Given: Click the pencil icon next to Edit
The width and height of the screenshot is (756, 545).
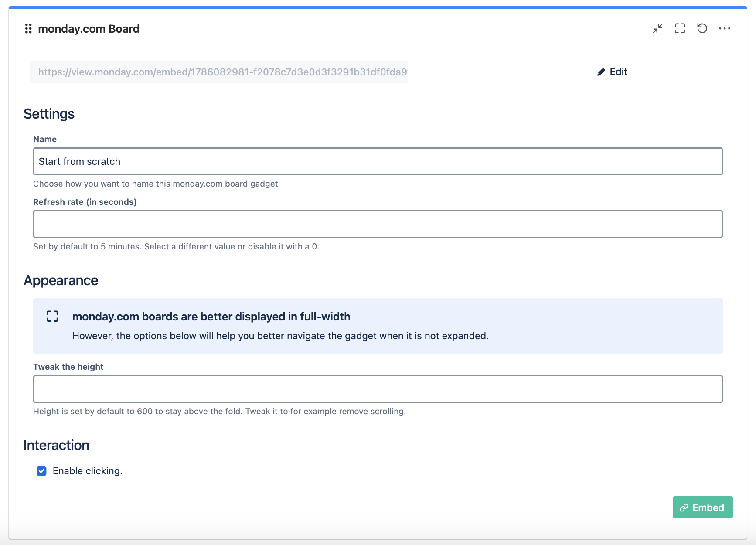Looking at the screenshot, I should click(x=601, y=72).
